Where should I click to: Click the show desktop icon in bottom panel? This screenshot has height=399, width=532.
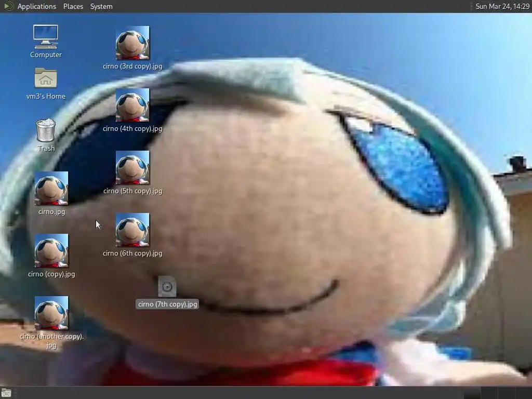point(6,393)
